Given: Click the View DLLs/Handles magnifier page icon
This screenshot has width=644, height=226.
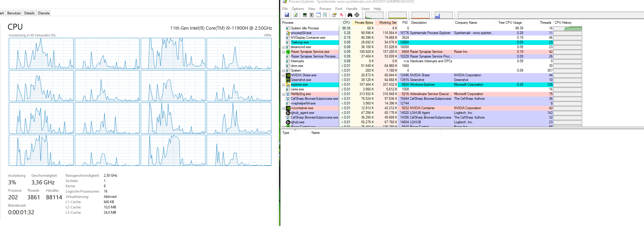Looking at the screenshot, I should coord(325,15).
